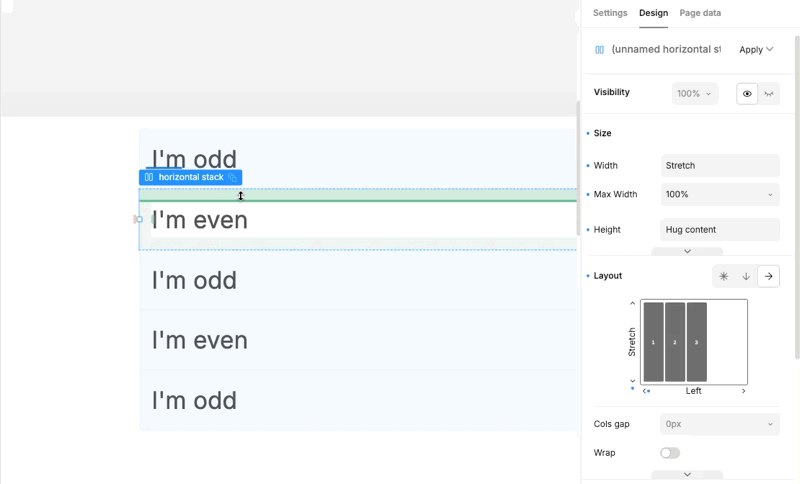Select the first "I'm even" text
The image size is (800, 484).
[x=199, y=220]
